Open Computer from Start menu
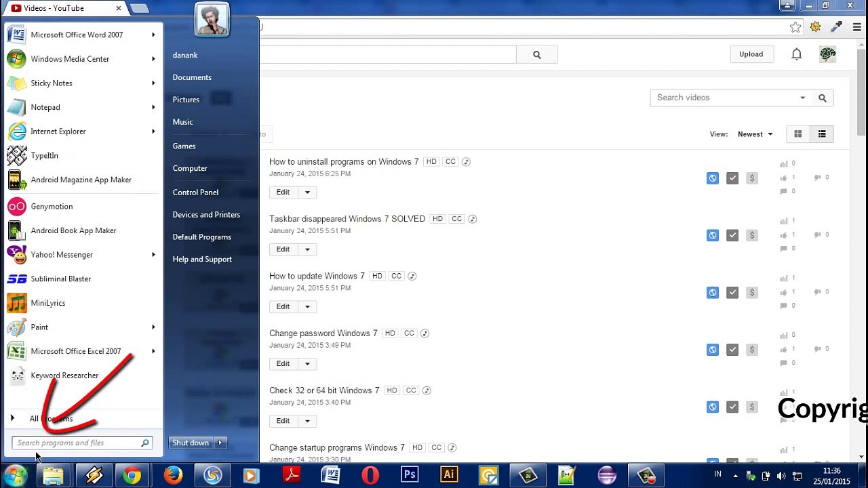The width and height of the screenshot is (868, 488). point(190,168)
